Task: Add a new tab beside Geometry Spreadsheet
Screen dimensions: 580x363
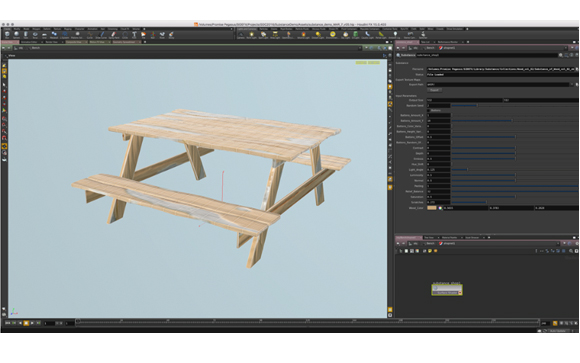Action: (x=145, y=42)
